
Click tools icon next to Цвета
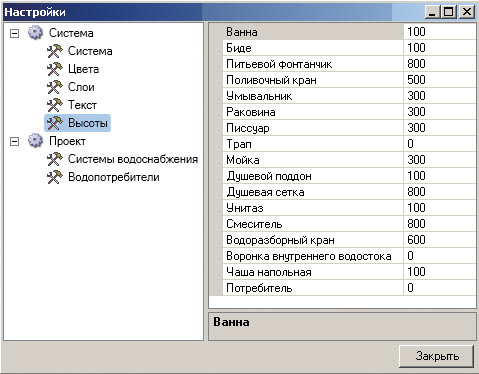(54, 69)
